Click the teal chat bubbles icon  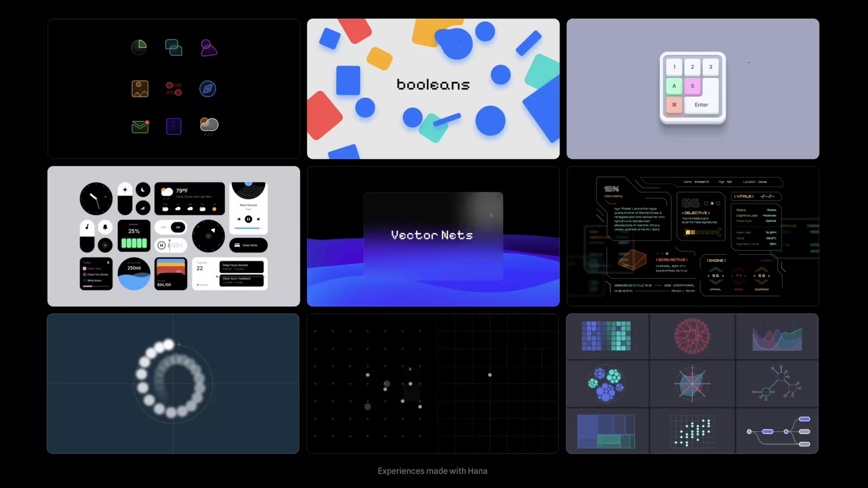tap(173, 48)
